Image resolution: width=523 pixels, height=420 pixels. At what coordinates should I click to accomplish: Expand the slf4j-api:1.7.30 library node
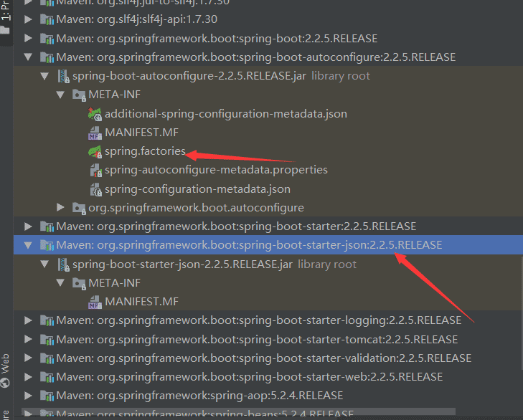click(x=29, y=19)
